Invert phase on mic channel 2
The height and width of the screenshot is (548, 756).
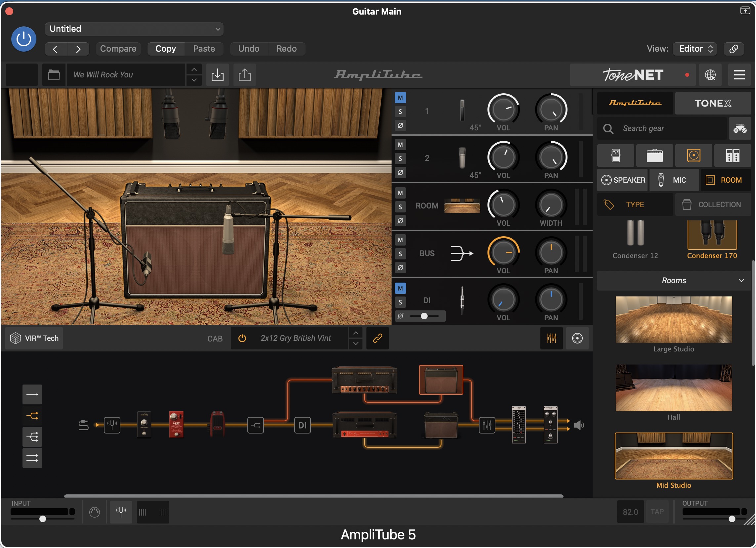[400, 172]
